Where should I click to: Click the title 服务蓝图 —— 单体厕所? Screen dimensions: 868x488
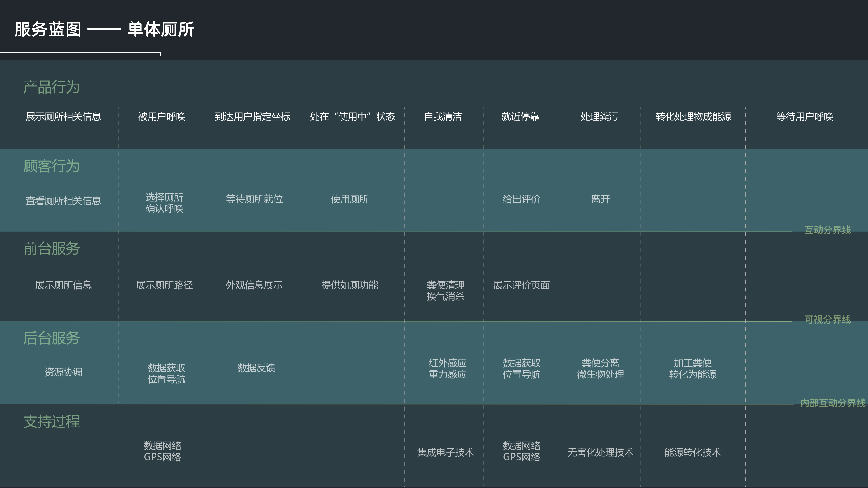(x=104, y=29)
